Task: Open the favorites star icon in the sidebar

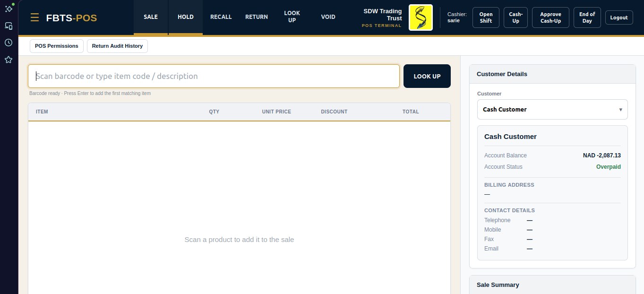Action: point(9,60)
